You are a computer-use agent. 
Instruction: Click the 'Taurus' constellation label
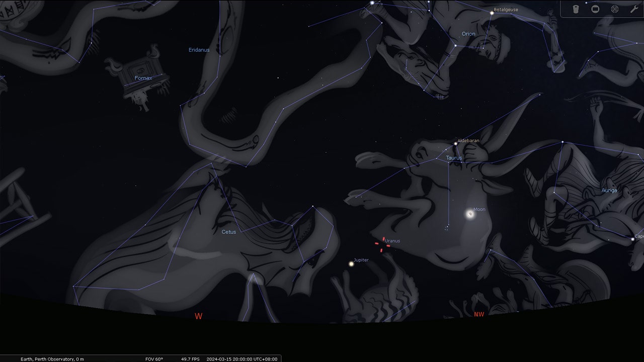click(454, 158)
